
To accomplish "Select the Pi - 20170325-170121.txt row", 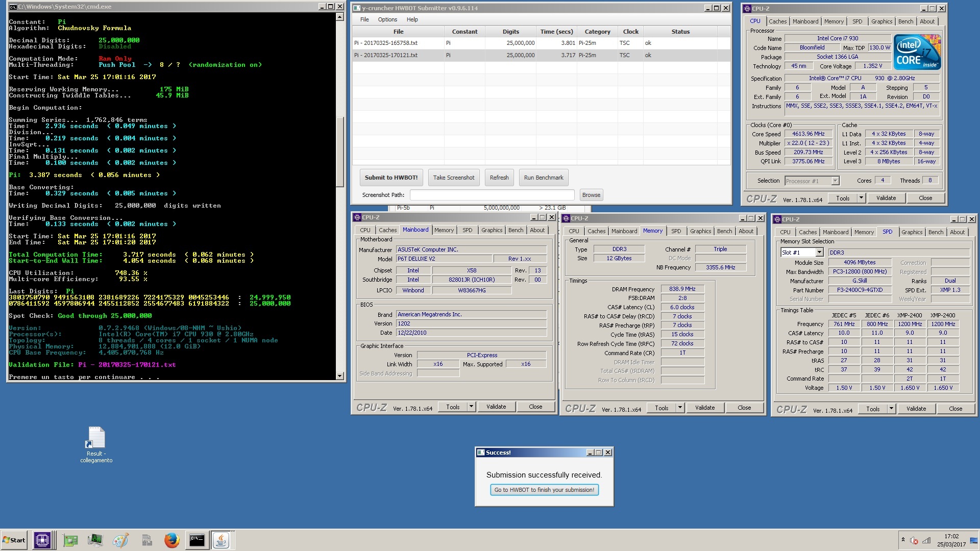I will [x=541, y=55].
